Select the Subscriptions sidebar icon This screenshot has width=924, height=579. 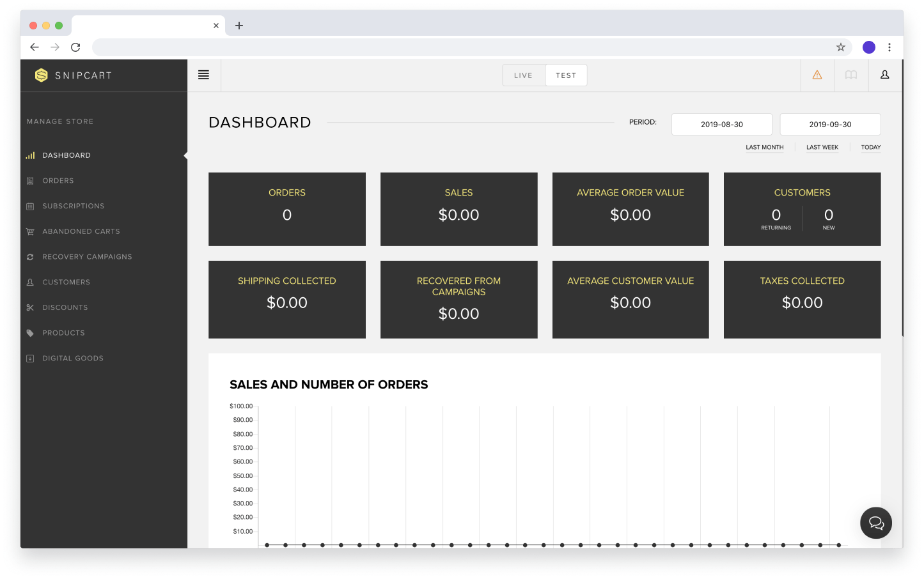(30, 206)
